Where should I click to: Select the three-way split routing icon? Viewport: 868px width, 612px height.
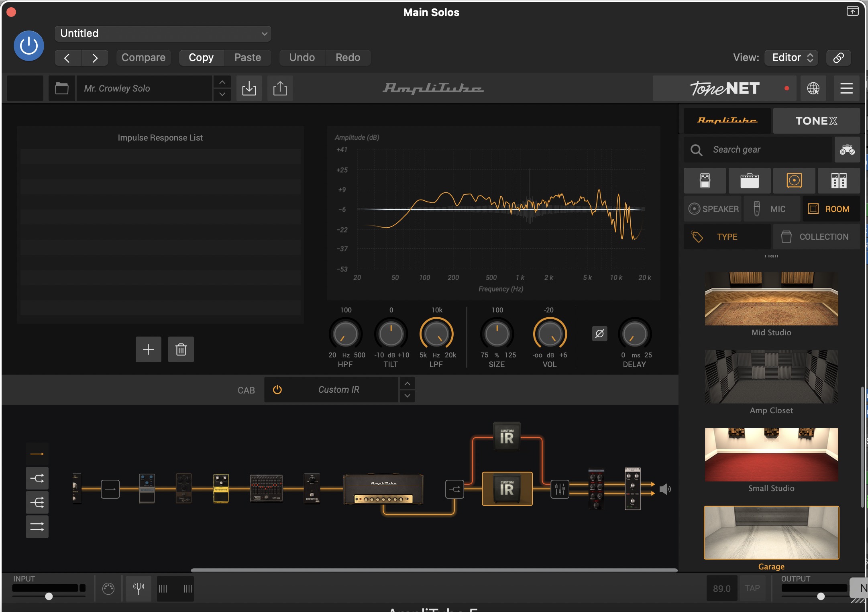point(37,502)
